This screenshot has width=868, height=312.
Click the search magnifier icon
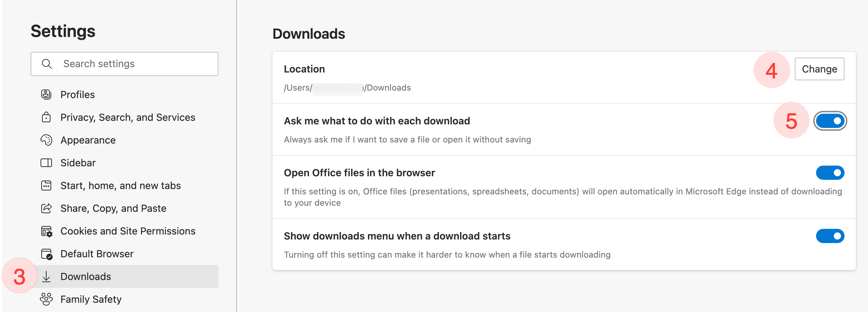(47, 64)
